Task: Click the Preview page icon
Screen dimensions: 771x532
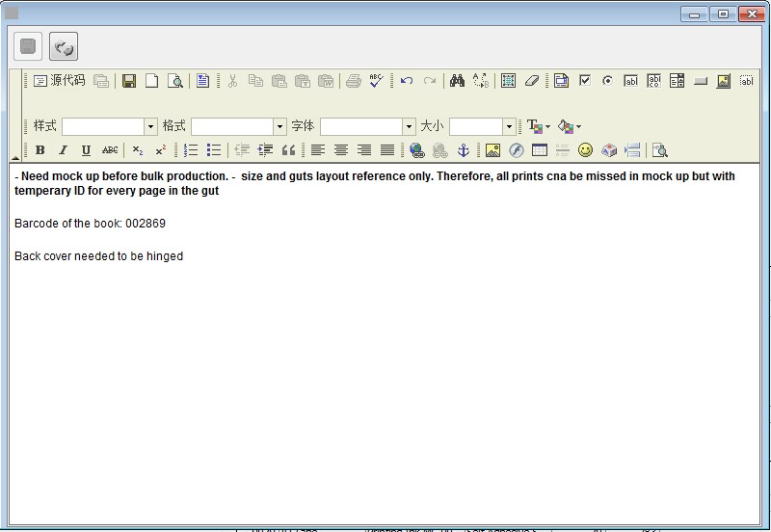Action: (x=175, y=81)
